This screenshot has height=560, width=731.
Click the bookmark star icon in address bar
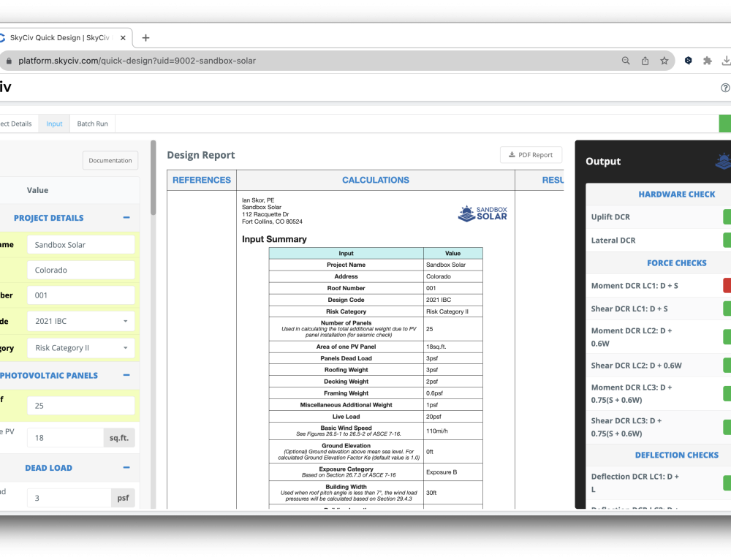pyautogui.click(x=664, y=61)
